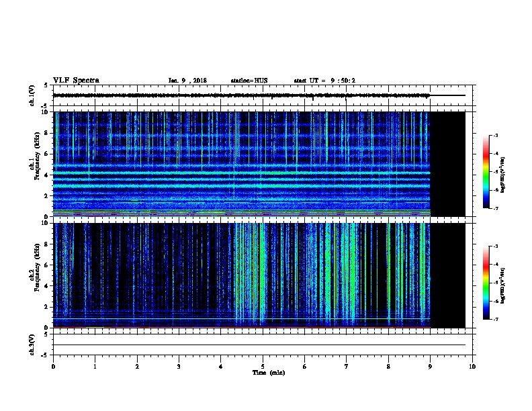Click the "ch.3(V)" waveform axis label
The image size is (532, 411).
[x=32, y=345]
